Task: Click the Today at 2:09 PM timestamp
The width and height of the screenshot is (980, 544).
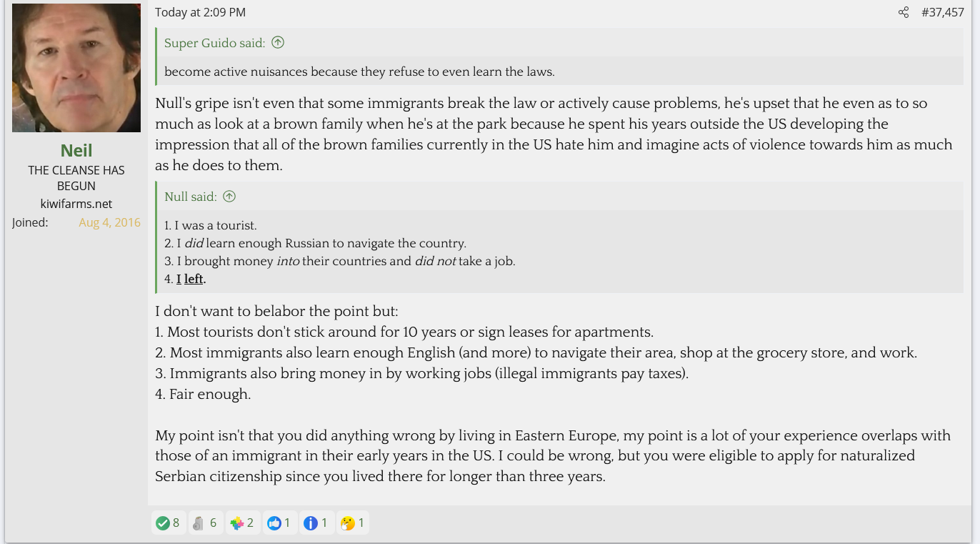Action: click(200, 12)
